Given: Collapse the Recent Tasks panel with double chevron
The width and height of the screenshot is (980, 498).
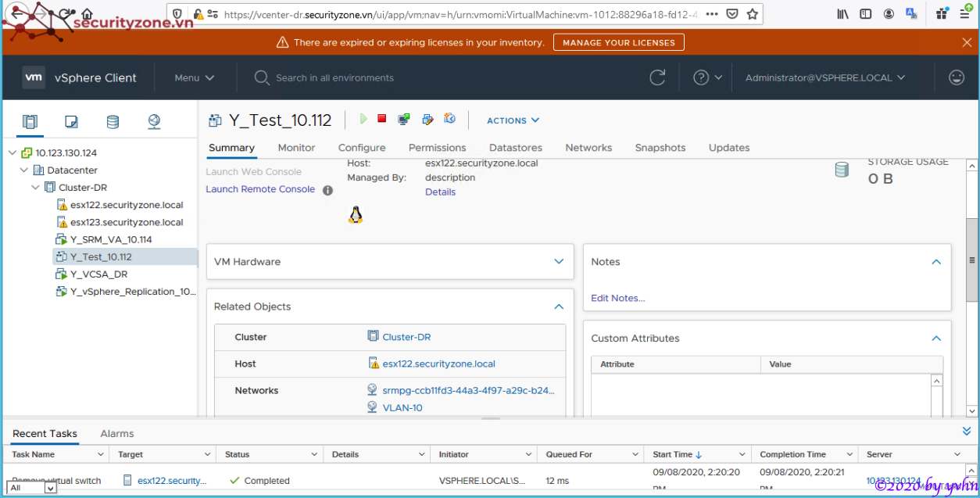Looking at the screenshot, I should point(967,432).
